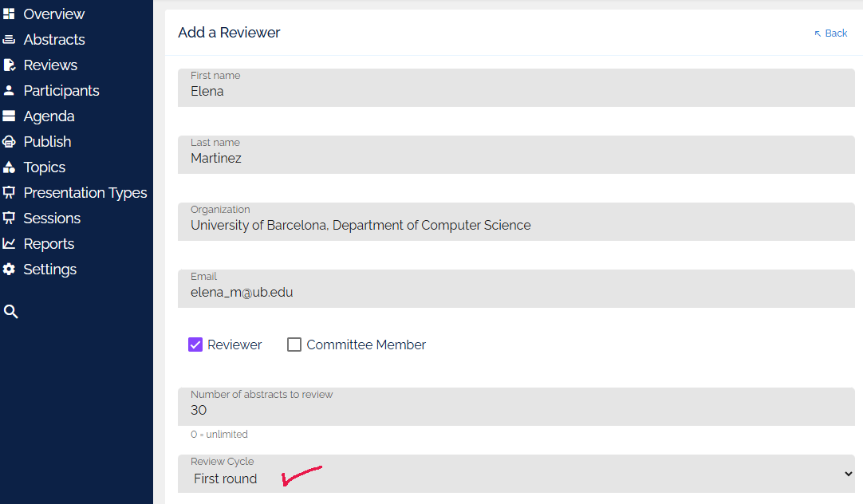Click the Participants person icon
Screen dimensions: 863x504
11,90
